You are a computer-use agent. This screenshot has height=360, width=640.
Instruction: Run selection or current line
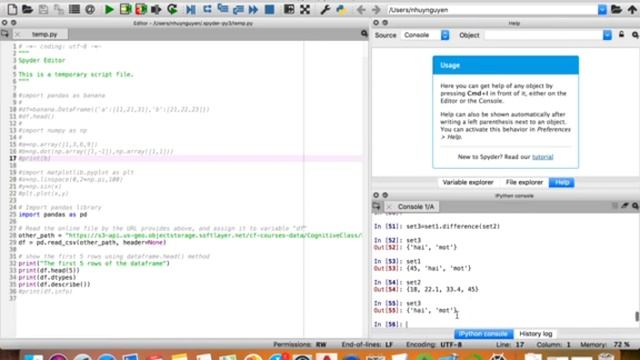[156, 9]
